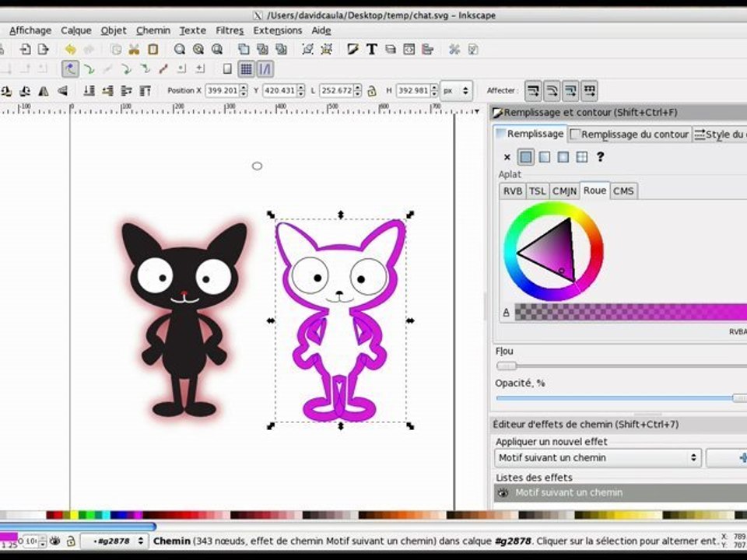This screenshot has height=560, width=747.
Task: Open the Align and Distribute icon
Action: 427,50
